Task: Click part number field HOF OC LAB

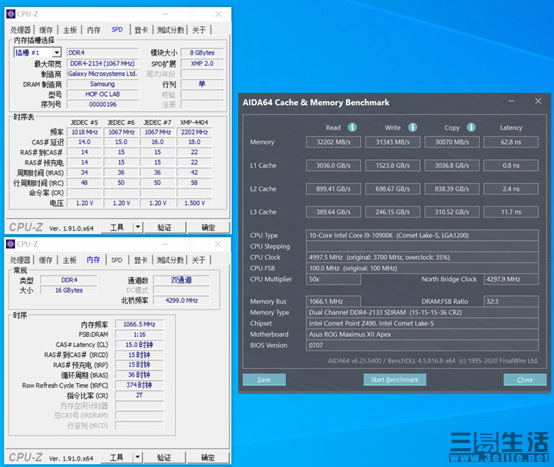Action: [102, 94]
